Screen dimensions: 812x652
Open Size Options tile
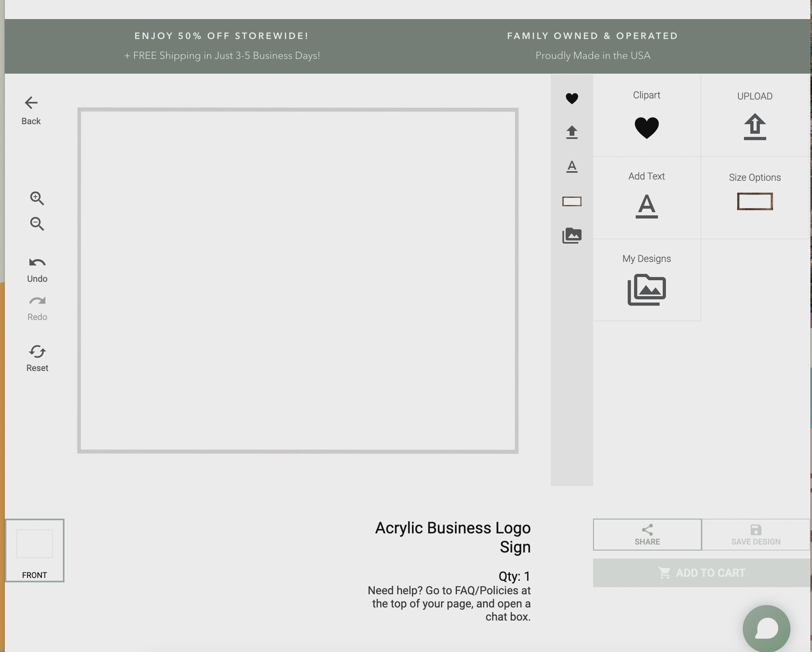pyautogui.click(x=755, y=198)
